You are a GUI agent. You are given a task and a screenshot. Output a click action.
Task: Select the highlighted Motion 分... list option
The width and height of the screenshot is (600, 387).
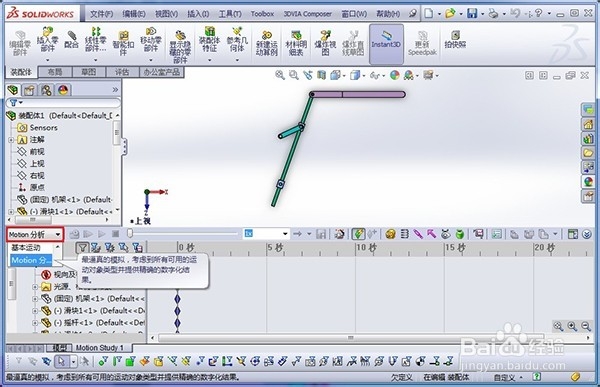coord(31,260)
